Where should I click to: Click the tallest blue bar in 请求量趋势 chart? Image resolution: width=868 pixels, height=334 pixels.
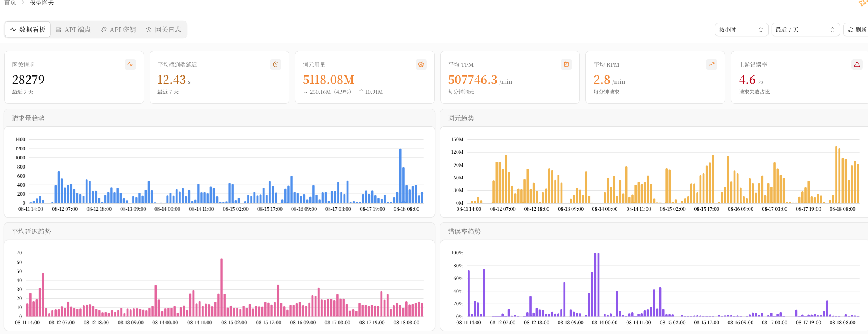400,176
